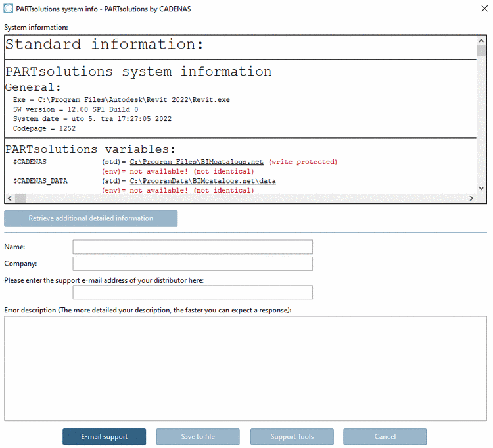This screenshot has width=493, height=448.
Task: Click into the Error description text area
Action: pos(245,368)
